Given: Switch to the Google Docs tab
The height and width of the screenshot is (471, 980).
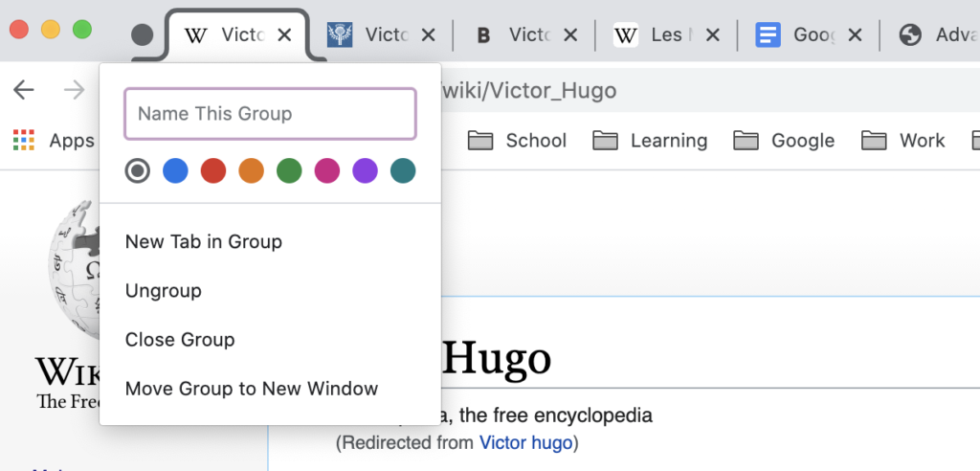Looking at the screenshot, I should (809, 35).
